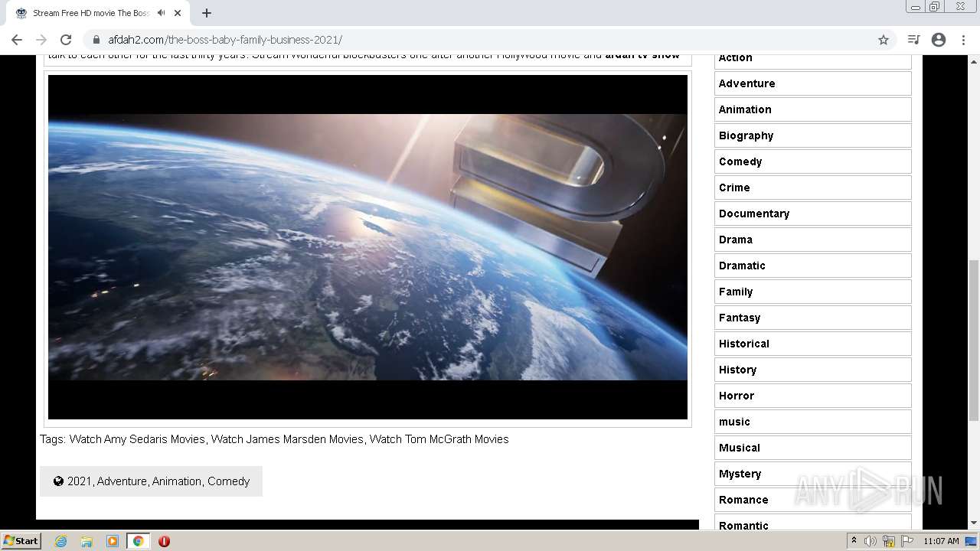
Task: Switch to Chrome in the taskbar
Action: (x=138, y=541)
